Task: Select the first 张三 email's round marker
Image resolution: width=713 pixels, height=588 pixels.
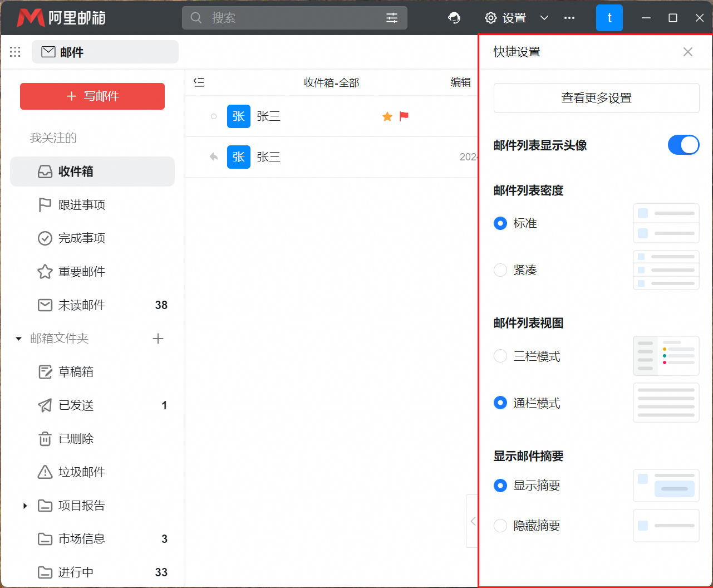Action: pos(214,116)
